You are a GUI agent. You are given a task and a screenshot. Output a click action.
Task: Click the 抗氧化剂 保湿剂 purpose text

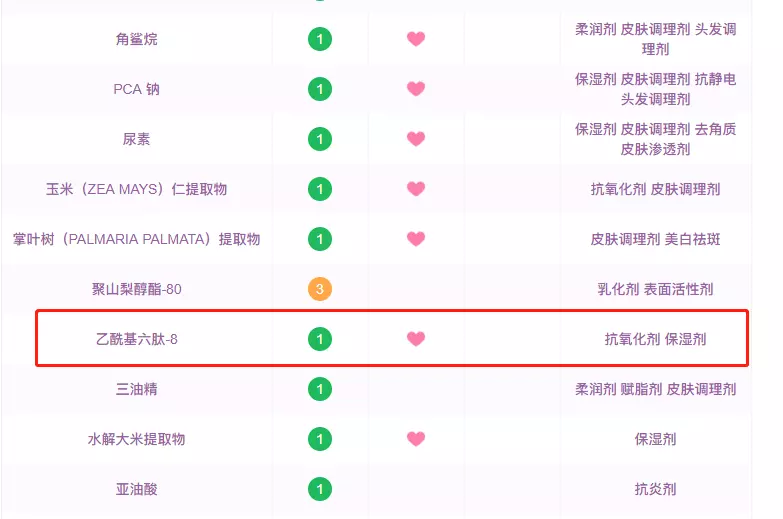[x=655, y=339]
